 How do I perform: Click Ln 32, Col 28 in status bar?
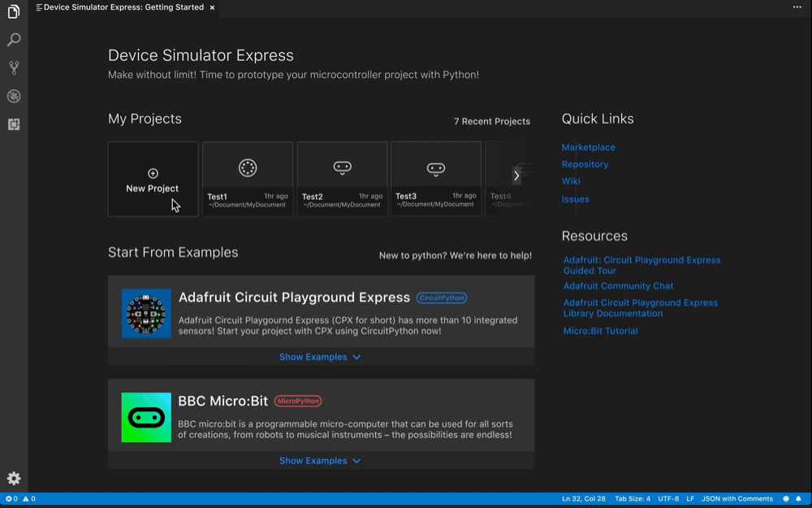click(x=584, y=499)
